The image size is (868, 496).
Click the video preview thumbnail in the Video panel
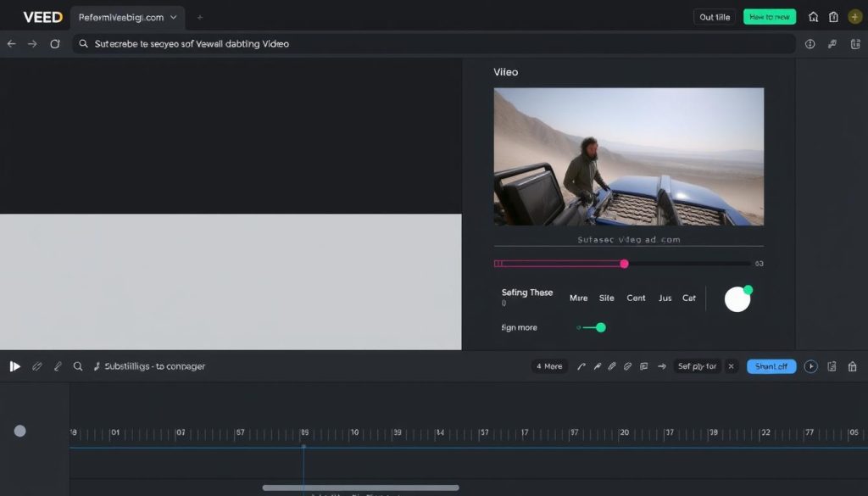pyautogui.click(x=628, y=157)
